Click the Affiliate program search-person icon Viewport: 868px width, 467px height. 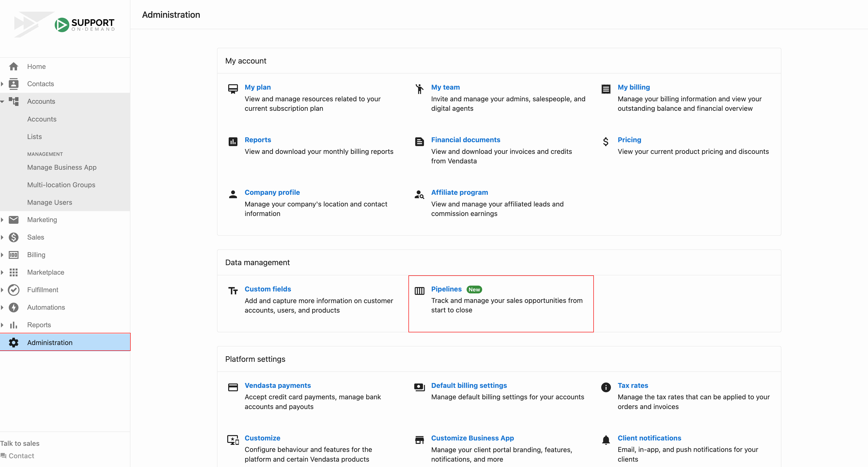[x=419, y=194]
